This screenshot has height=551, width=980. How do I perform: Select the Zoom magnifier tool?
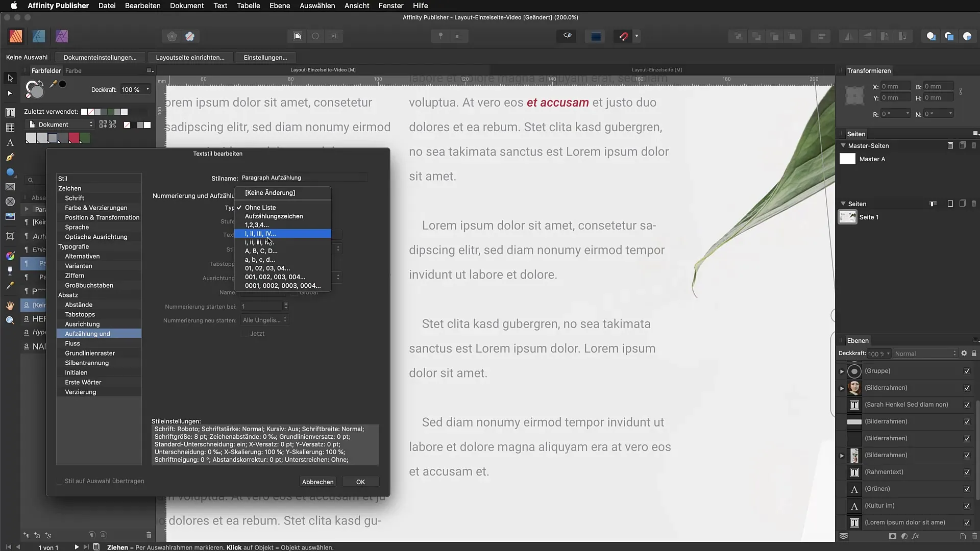pos(10,320)
